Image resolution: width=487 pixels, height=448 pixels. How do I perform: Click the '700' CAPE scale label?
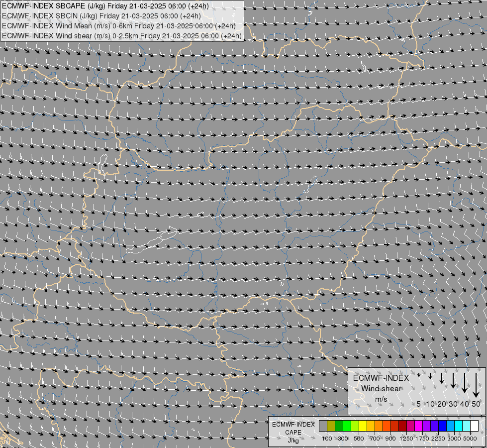375,439
